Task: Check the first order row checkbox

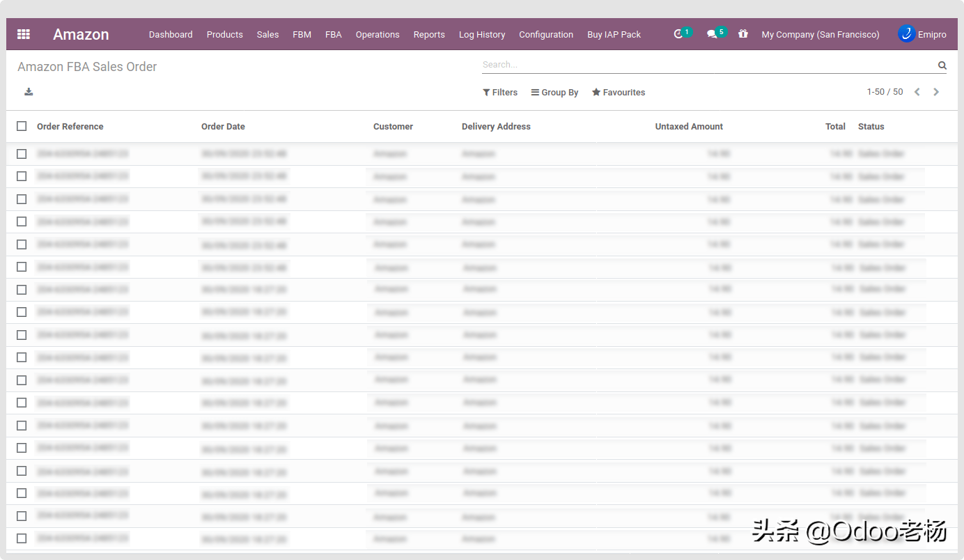Action: 22,154
